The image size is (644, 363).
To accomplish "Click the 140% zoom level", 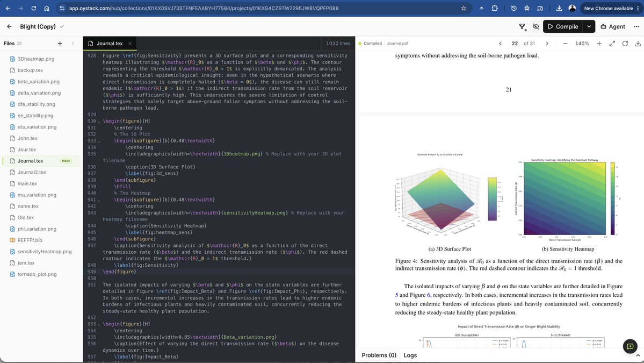I will [x=582, y=43].
